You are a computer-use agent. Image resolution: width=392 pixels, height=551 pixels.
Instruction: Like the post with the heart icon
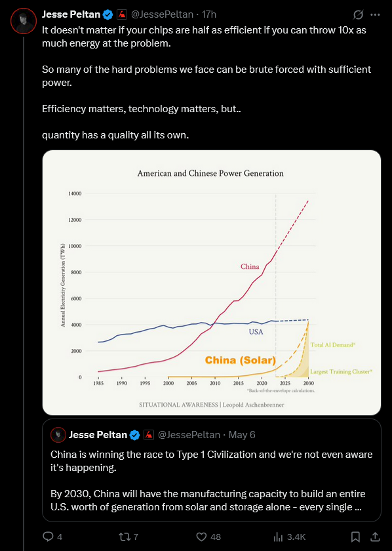click(201, 537)
